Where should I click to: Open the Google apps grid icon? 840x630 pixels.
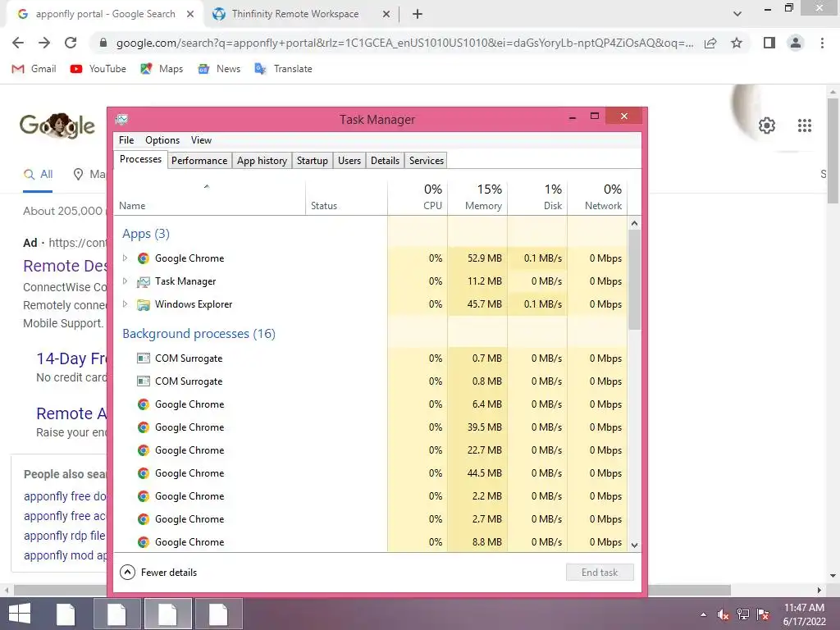[x=804, y=126]
